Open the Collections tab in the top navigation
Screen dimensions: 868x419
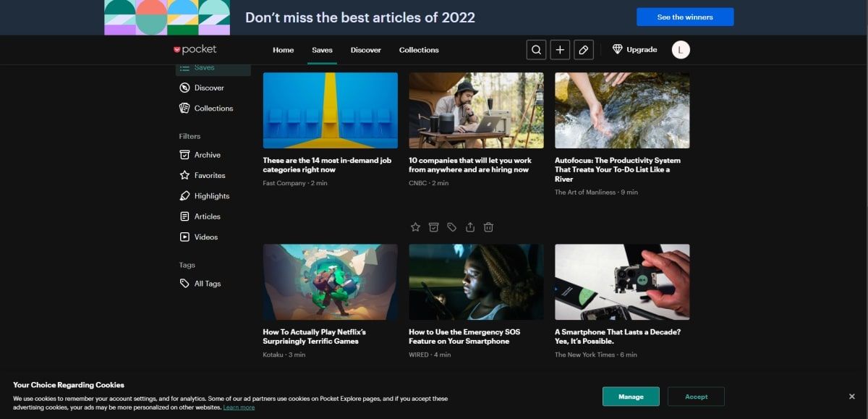point(419,50)
